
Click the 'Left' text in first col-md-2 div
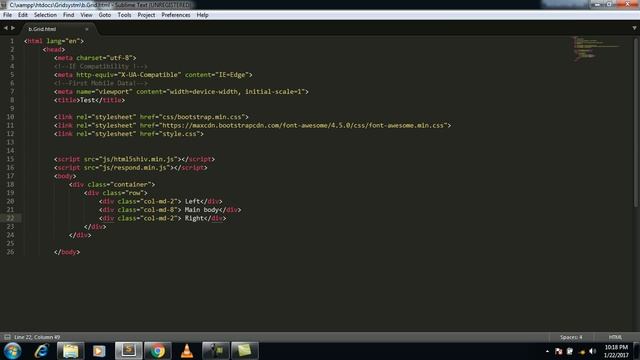pos(192,202)
